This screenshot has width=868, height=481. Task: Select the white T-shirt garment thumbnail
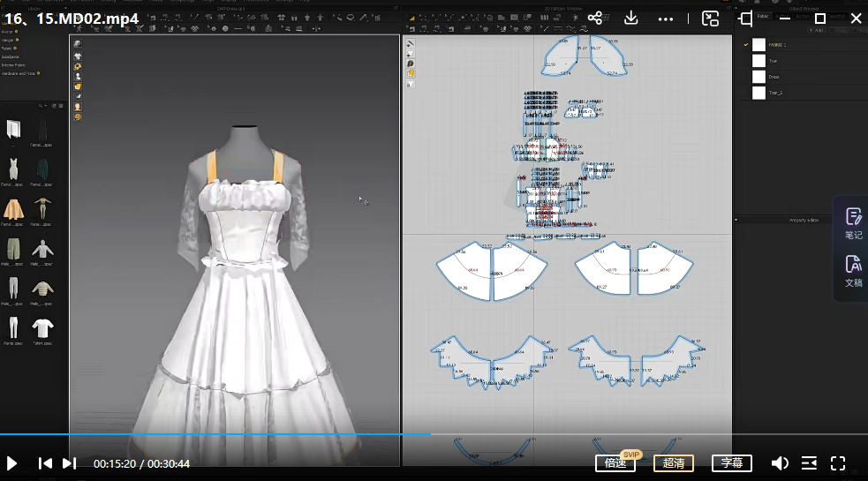point(42,327)
